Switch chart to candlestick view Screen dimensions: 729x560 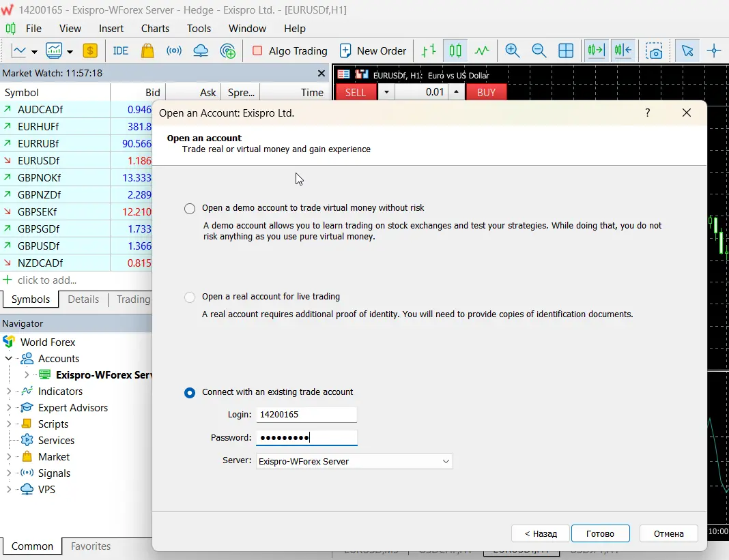(455, 50)
